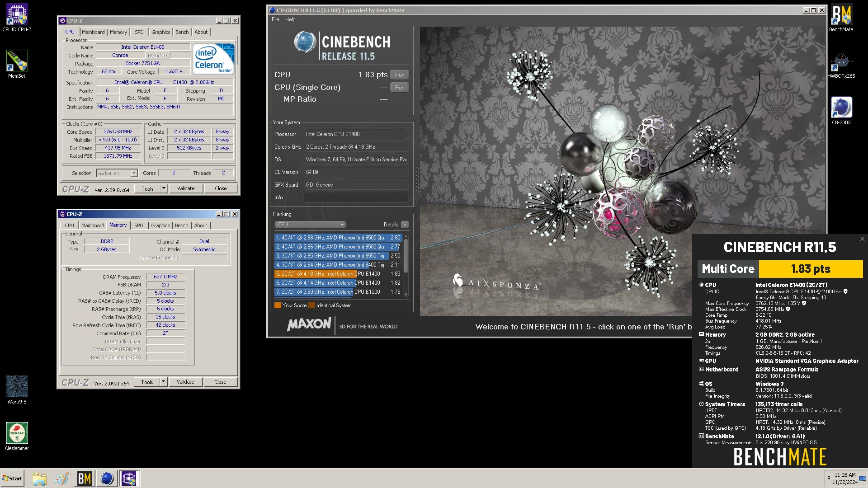Open About tab in upper CPU-Z

201,32
